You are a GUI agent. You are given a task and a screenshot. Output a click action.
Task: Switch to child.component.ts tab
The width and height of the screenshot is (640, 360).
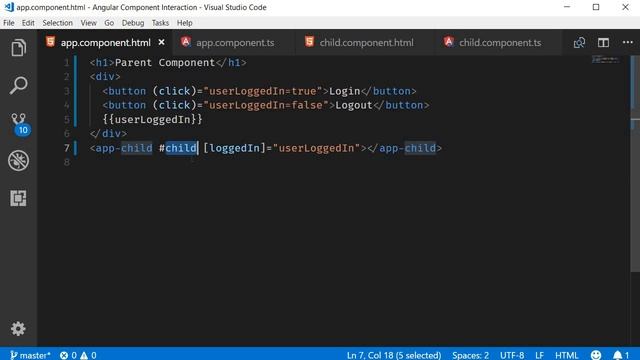[x=500, y=42]
